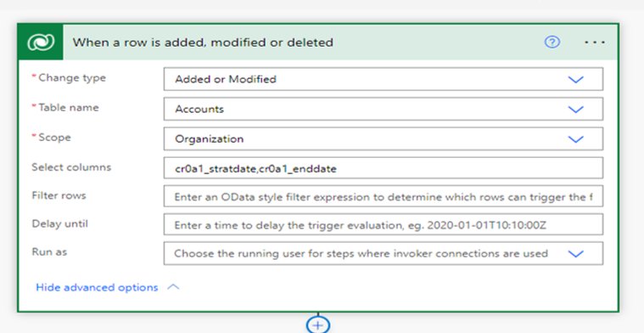Click the 'Change type' label
Viewport: 644px width, 333px height.
[x=72, y=78]
